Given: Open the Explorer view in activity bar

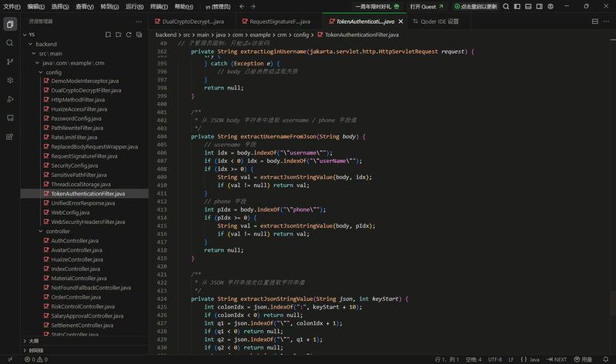Looking at the screenshot, I should pyautogui.click(x=10, y=25).
